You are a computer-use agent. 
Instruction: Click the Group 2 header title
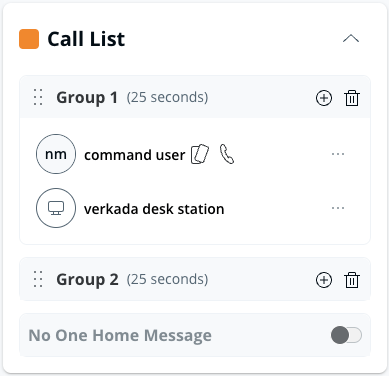coord(87,279)
